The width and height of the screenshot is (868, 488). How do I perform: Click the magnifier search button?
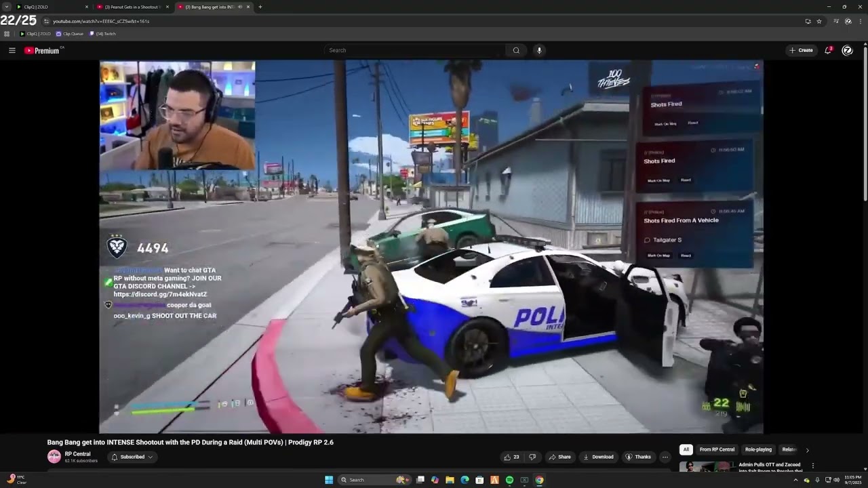point(516,50)
